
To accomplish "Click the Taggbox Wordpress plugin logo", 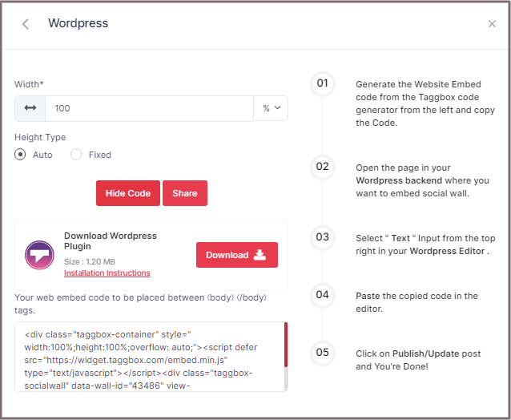I will (39, 255).
